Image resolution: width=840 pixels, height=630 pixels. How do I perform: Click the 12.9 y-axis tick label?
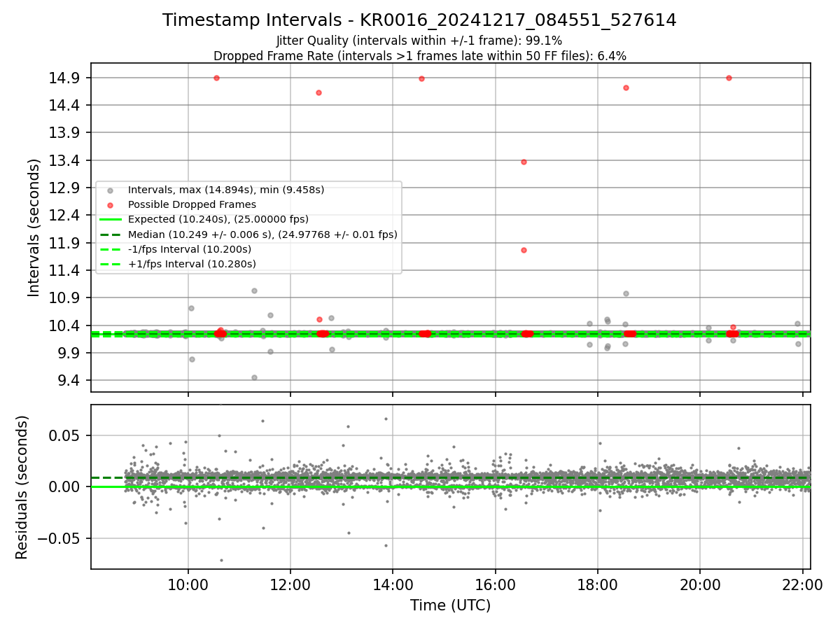click(65, 188)
